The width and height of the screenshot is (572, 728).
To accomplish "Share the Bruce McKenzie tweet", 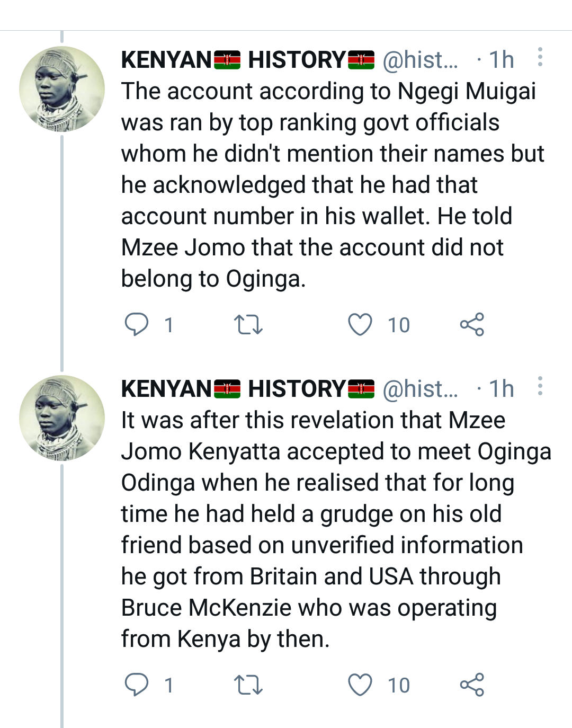I will point(472,685).
